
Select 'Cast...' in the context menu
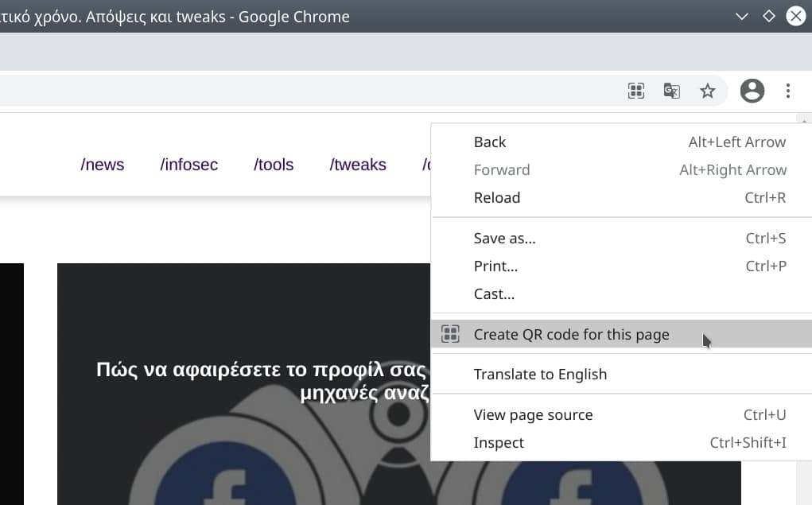[494, 294]
